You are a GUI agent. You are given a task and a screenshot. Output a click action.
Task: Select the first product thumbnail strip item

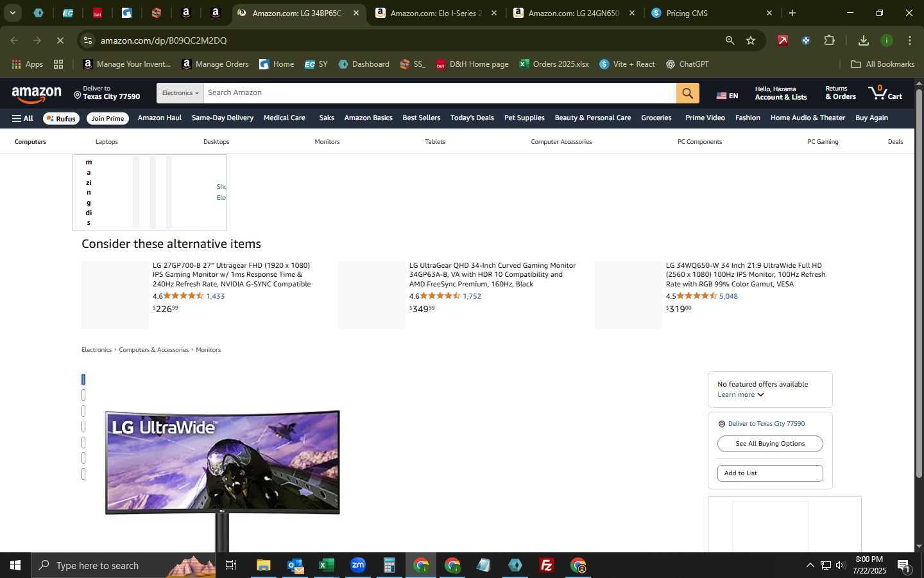click(83, 380)
